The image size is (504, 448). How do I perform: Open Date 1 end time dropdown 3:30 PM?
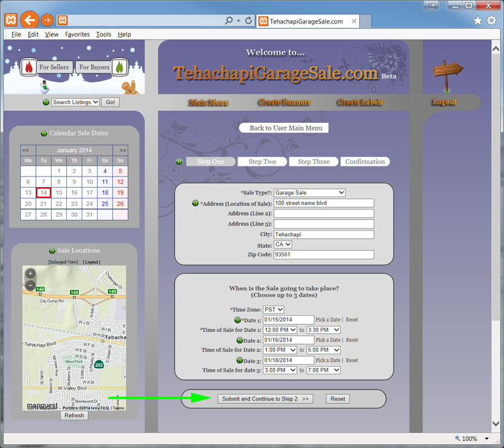323,330
